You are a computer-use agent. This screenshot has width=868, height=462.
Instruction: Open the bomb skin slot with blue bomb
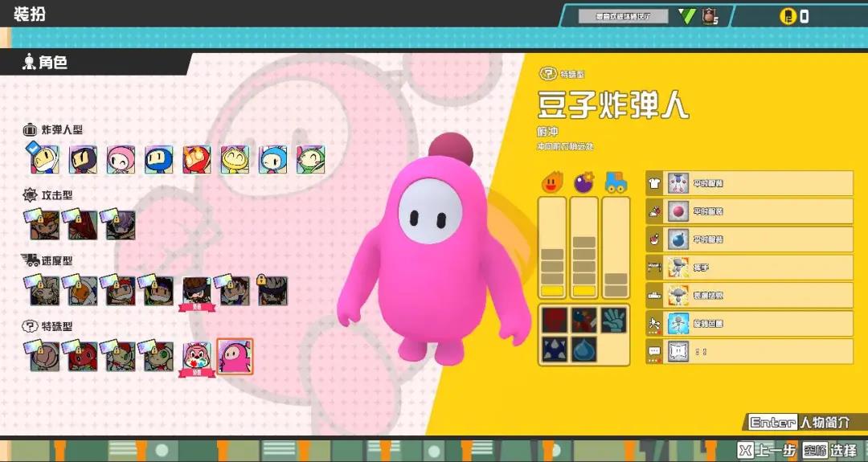point(750,239)
